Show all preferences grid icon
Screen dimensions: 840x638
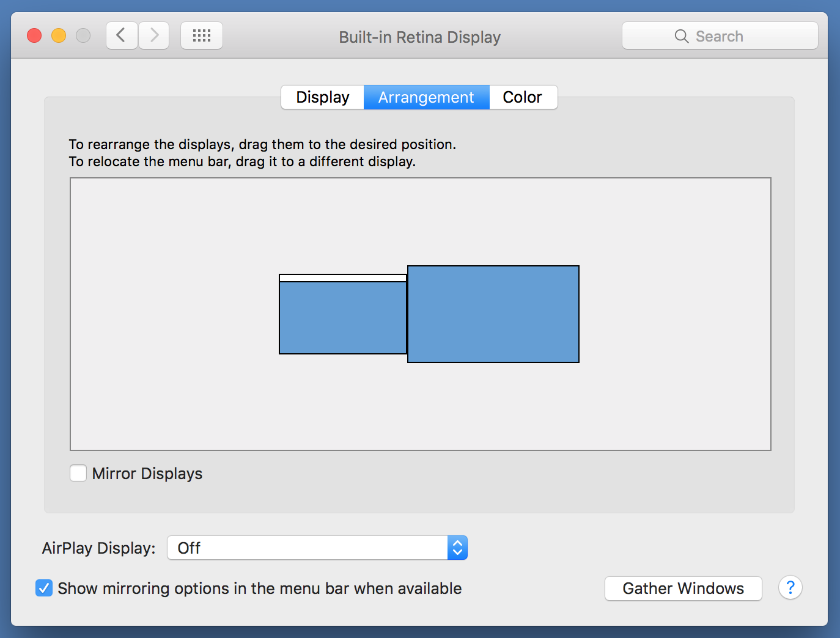click(202, 35)
